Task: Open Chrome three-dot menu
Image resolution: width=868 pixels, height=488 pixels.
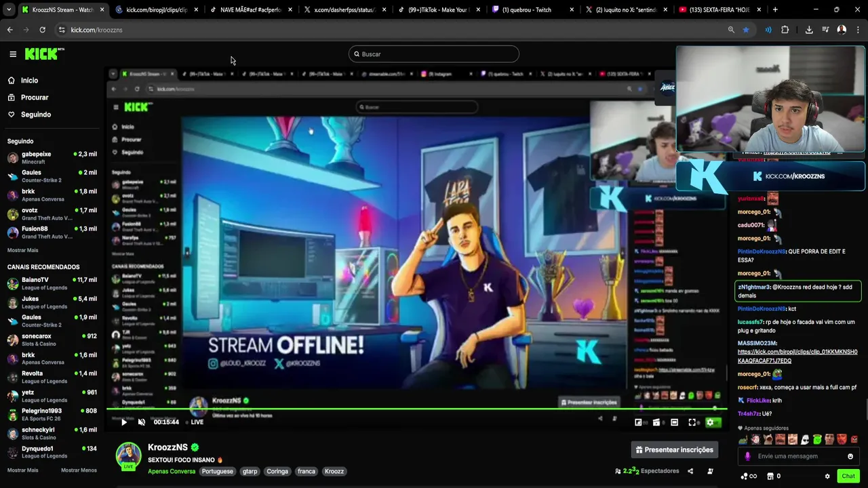Action: click(858, 30)
